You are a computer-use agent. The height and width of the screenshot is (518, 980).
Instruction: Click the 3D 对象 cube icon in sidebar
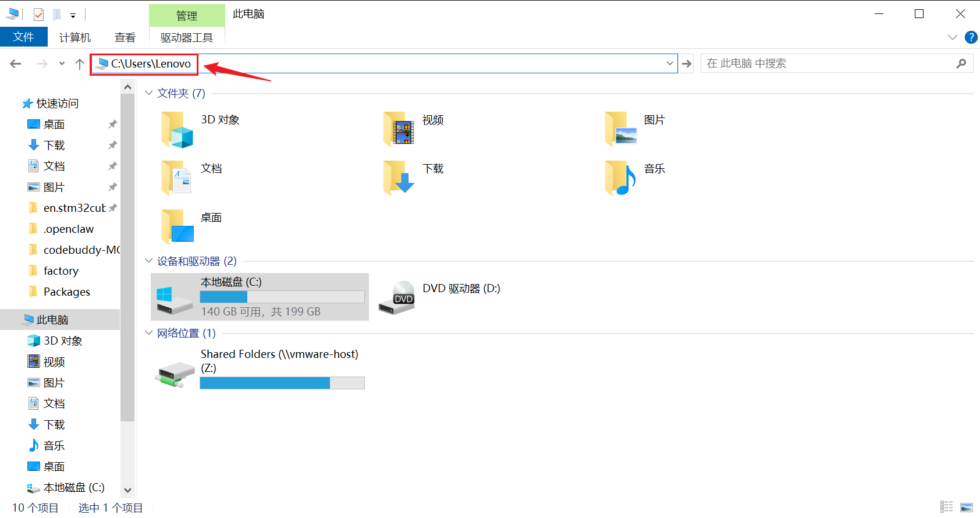click(x=34, y=340)
